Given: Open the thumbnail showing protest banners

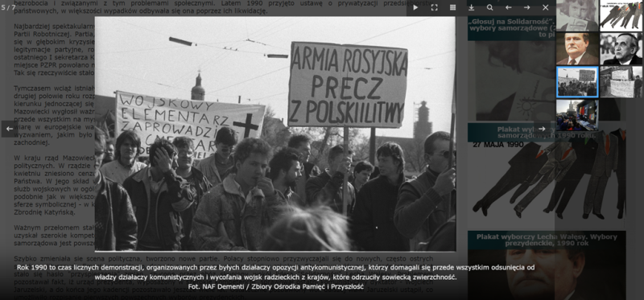Looking at the screenshot, I should (621, 82).
